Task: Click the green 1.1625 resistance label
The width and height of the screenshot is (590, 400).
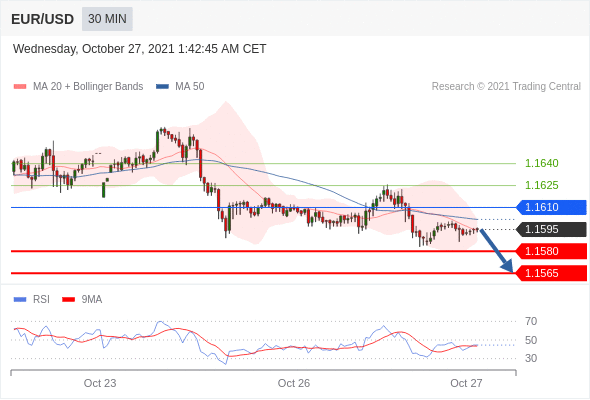Action: point(541,185)
